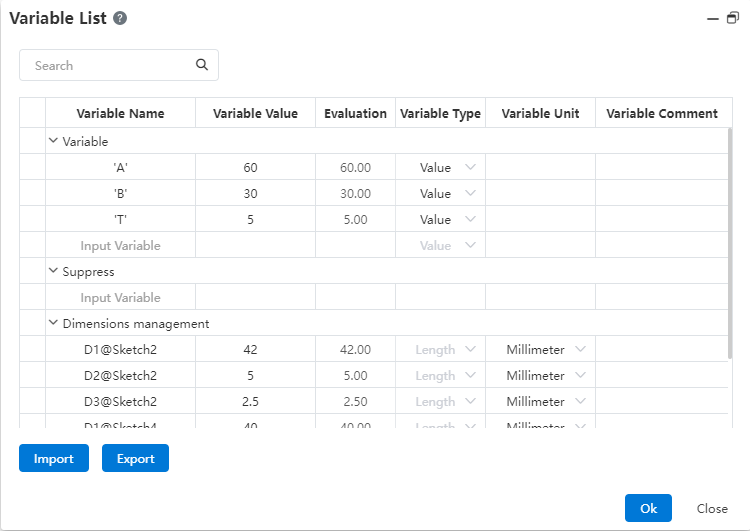Click the search magnifier icon
The width and height of the screenshot is (750, 531).
[x=202, y=65]
